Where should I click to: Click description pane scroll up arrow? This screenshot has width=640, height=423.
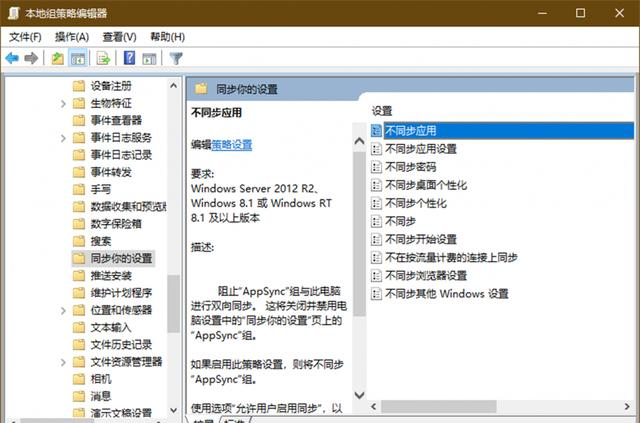coord(360,141)
